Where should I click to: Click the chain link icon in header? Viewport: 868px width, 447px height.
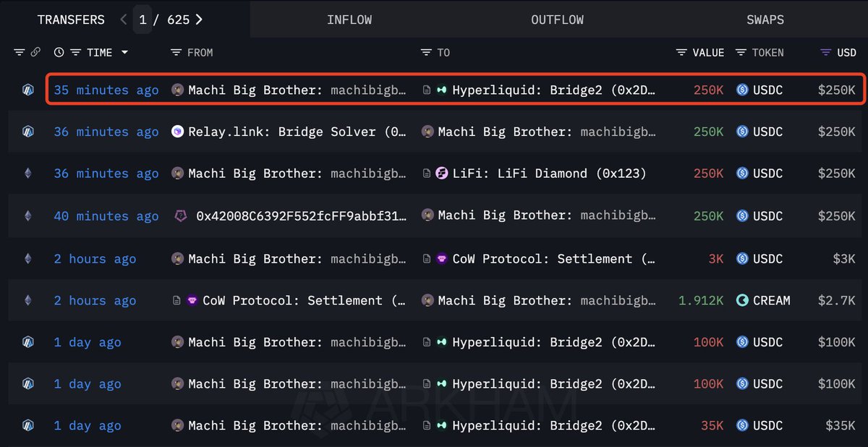(x=35, y=53)
